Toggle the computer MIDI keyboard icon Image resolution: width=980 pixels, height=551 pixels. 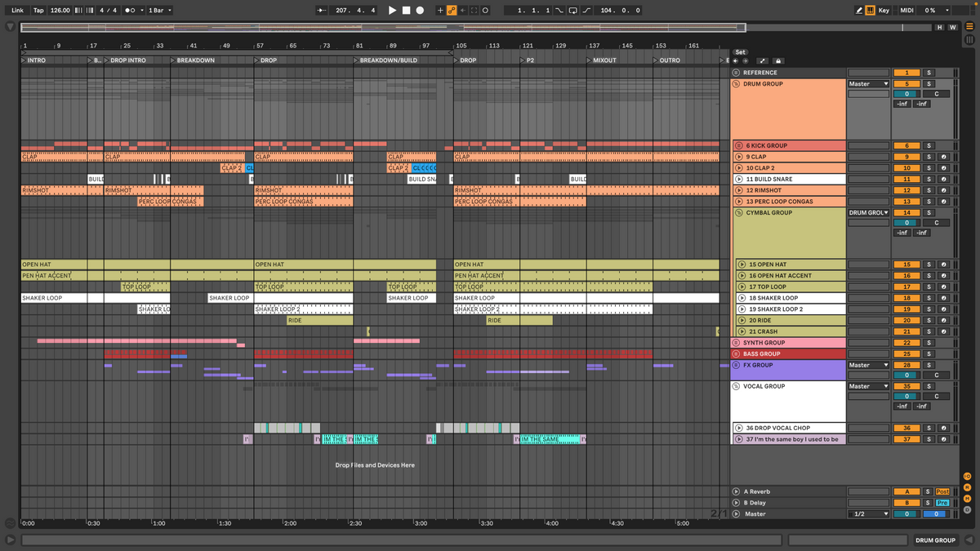coord(871,11)
